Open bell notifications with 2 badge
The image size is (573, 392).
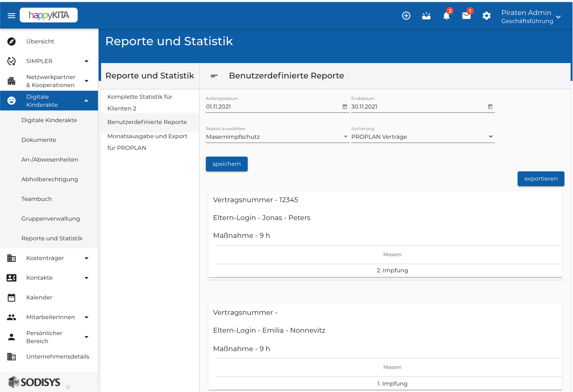446,16
